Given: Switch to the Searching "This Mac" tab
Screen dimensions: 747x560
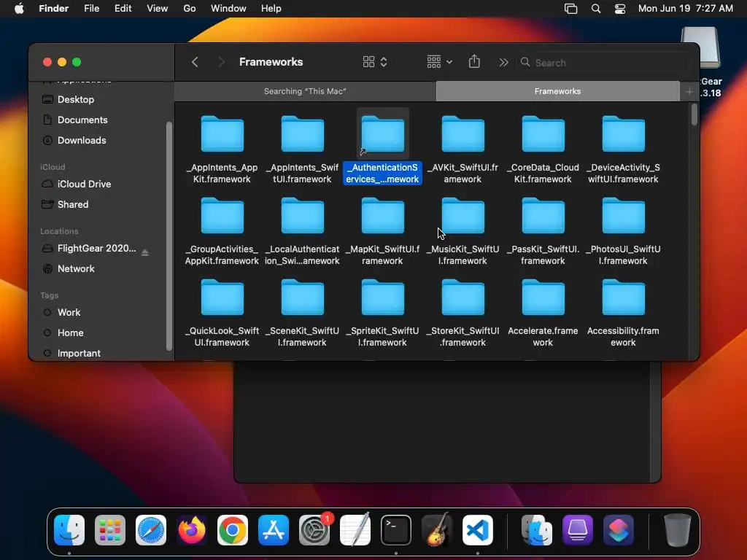Looking at the screenshot, I should click(305, 91).
